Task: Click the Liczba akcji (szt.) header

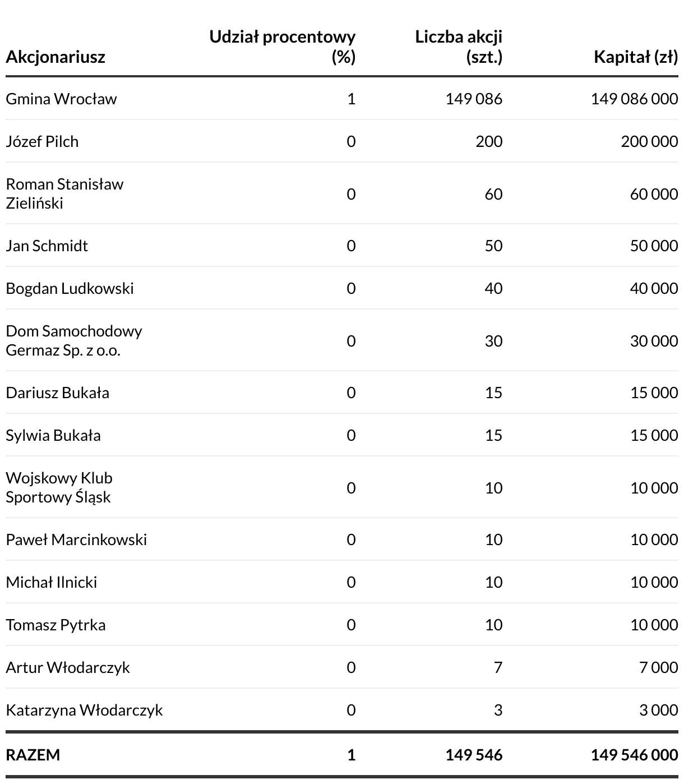Action: click(x=459, y=47)
